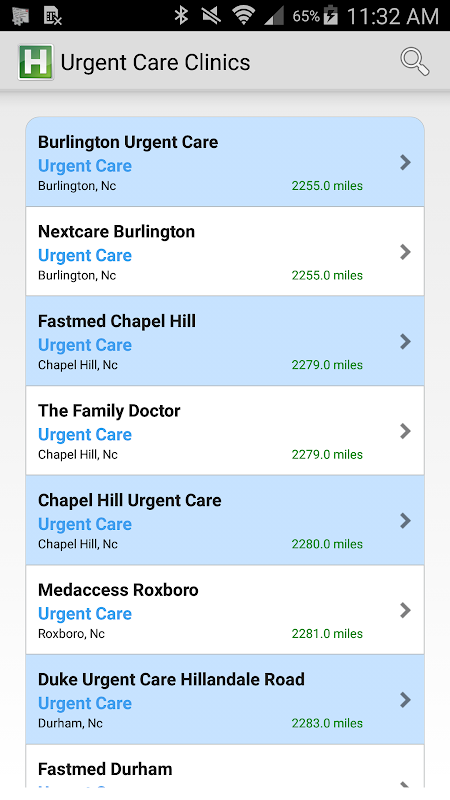Open chevron for Burlington Urgent Care
The width and height of the screenshot is (450, 800).
[x=406, y=162]
